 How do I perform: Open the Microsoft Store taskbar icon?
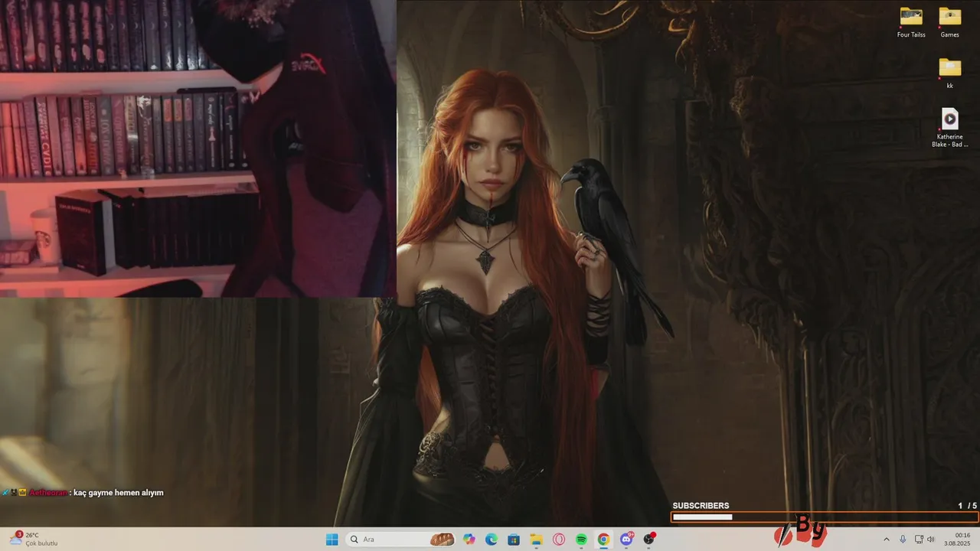[514, 540]
